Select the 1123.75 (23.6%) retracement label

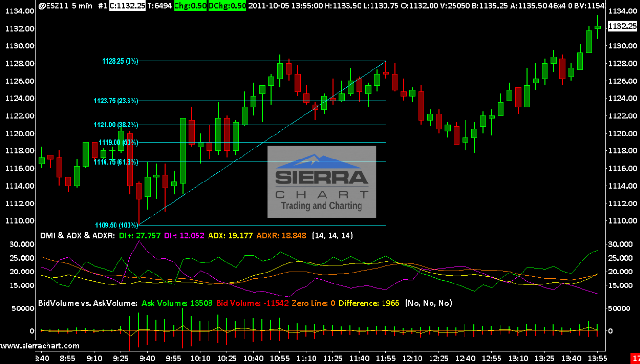[x=116, y=101]
